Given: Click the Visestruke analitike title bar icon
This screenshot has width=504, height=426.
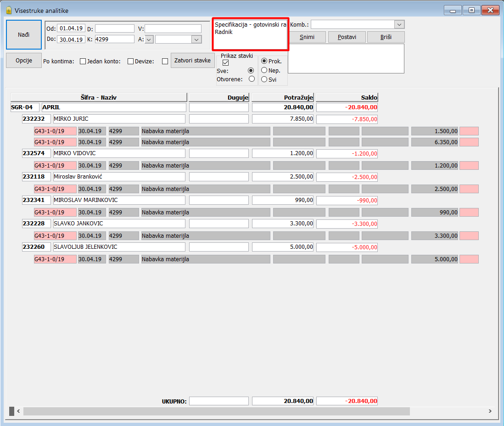Looking at the screenshot, I should pyautogui.click(x=9, y=10).
